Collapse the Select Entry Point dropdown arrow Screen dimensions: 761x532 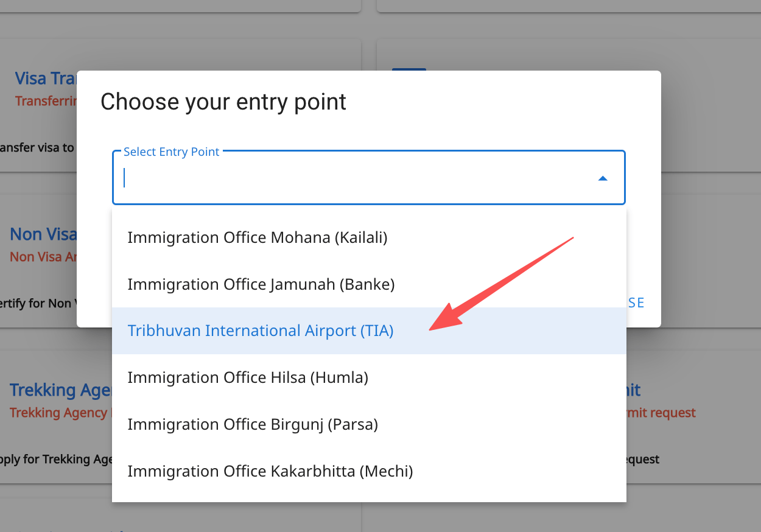click(602, 178)
